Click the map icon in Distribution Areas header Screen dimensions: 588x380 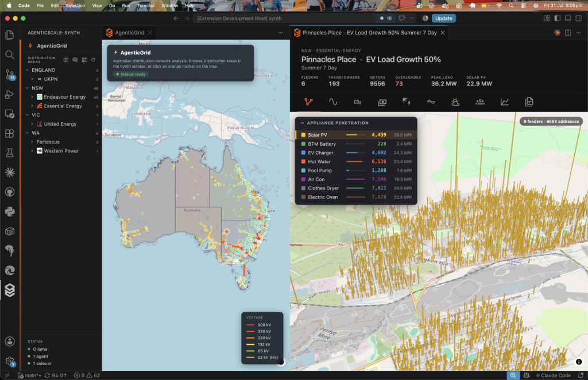pos(66,60)
